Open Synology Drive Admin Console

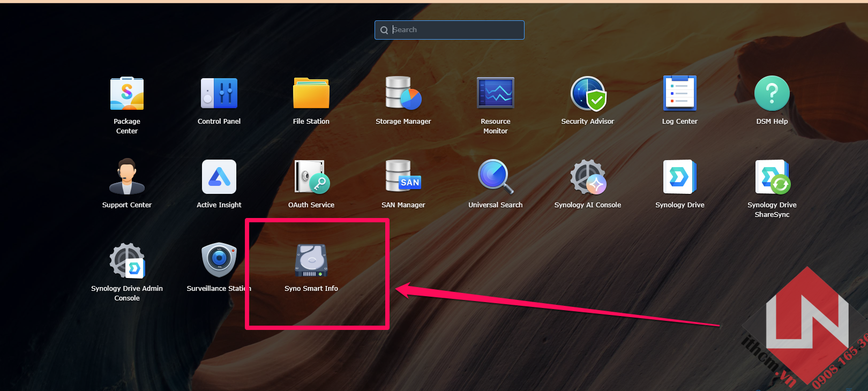click(x=127, y=260)
